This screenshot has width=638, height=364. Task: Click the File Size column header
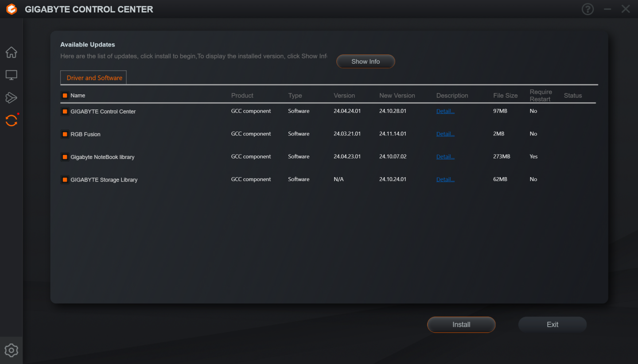coord(506,95)
